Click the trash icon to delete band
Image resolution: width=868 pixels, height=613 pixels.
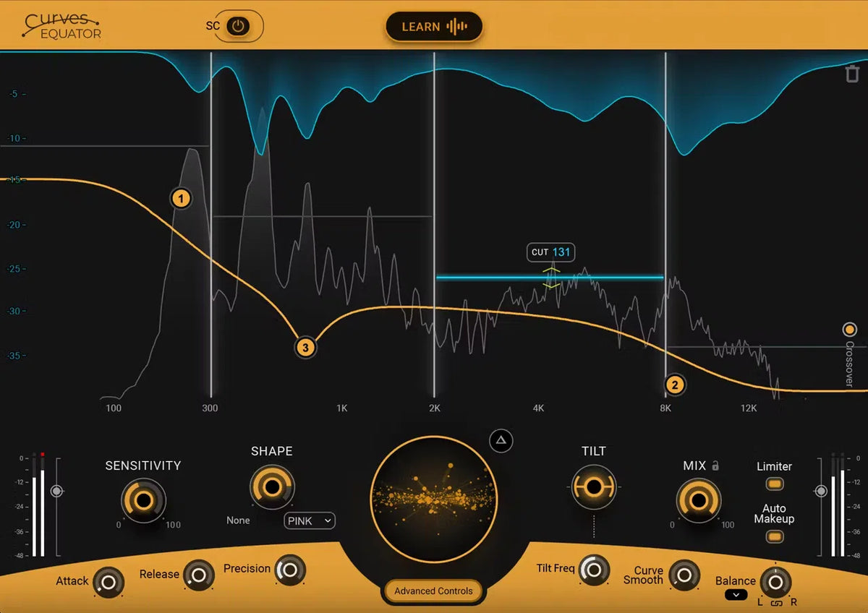click(x=852, y=73)
